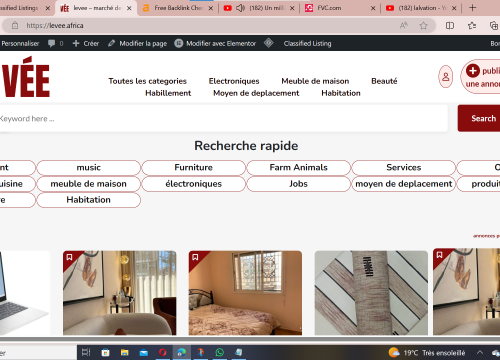Open the laptop listing thumbnail
The width and height of the screenshot is (500, 360).
[25, 293]
